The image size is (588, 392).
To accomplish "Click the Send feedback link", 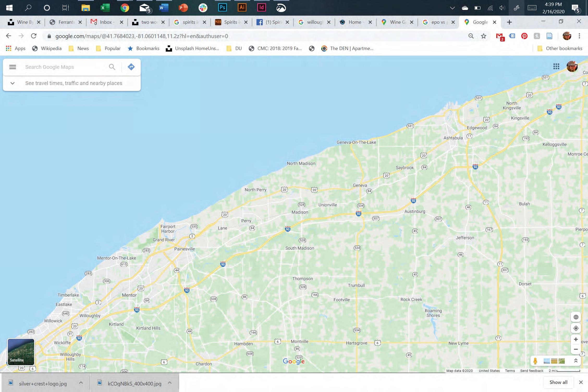I will pyautogui.click(x=531, y=371).
